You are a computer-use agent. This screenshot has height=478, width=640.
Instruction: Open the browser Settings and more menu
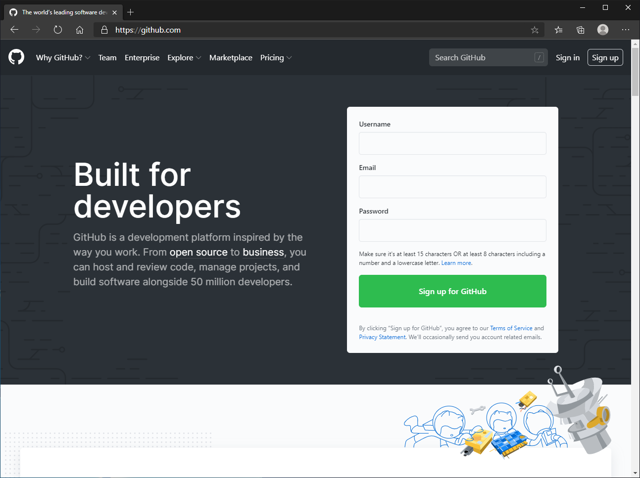tap(625, 29)
